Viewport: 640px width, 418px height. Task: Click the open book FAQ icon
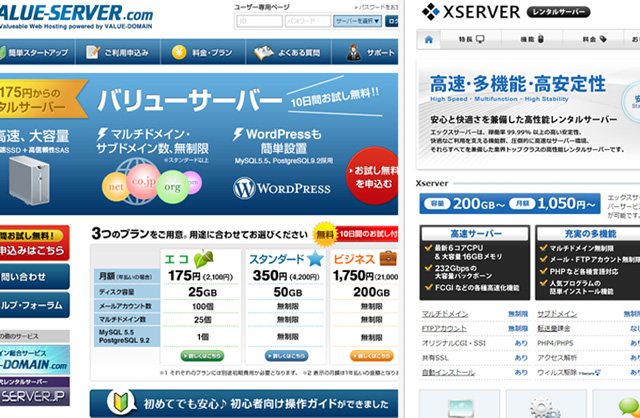click(264, 52)
